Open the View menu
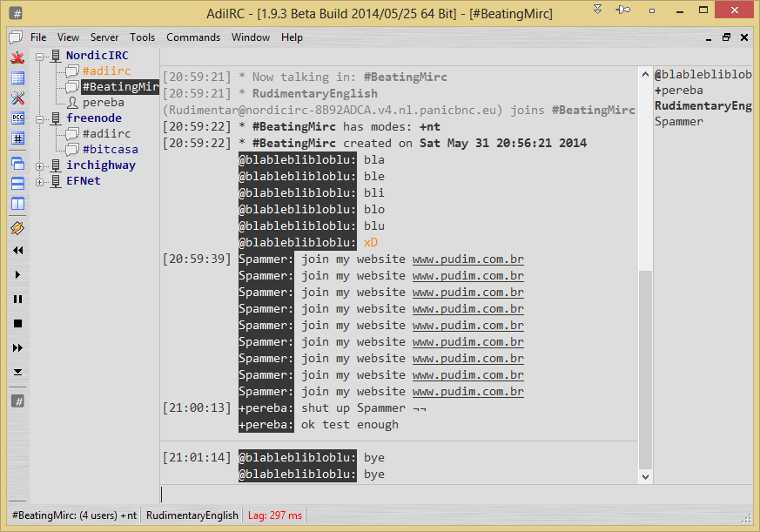Screen dimensions: 760x532 (68, 37)
